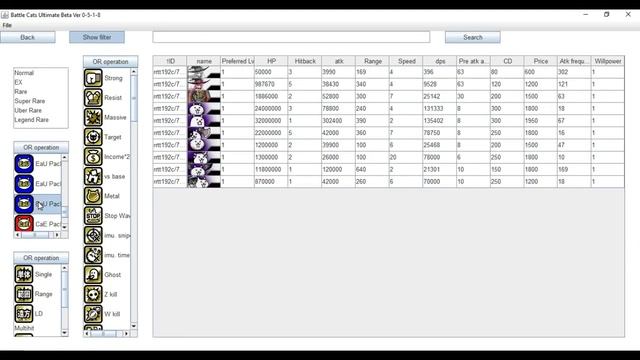Image resolution: width=640 pixels, height=360 pixels.
Task: Open unit thumbnail in row with HP 1886000
Action: click(204, 96)
